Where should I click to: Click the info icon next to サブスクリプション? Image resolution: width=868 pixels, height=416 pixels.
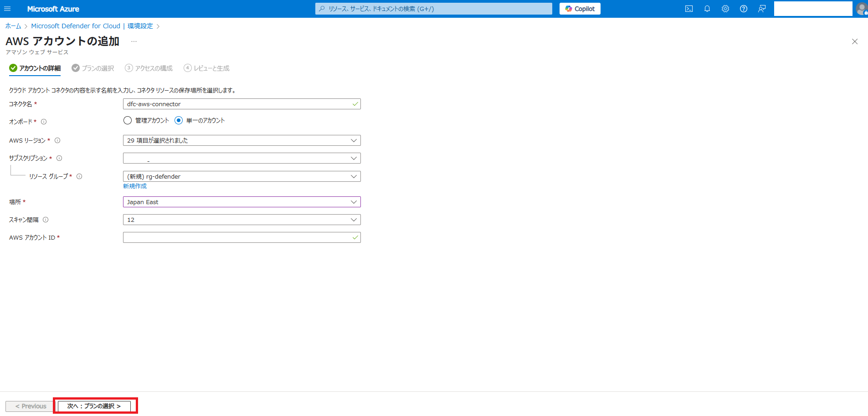(x=59, y=158)
